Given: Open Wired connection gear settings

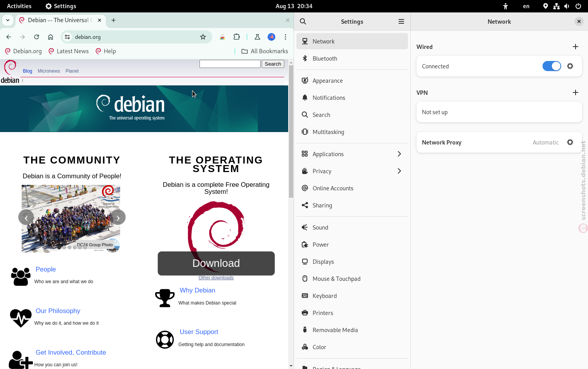Looking at the screenshot, I should tap(570, 66).
